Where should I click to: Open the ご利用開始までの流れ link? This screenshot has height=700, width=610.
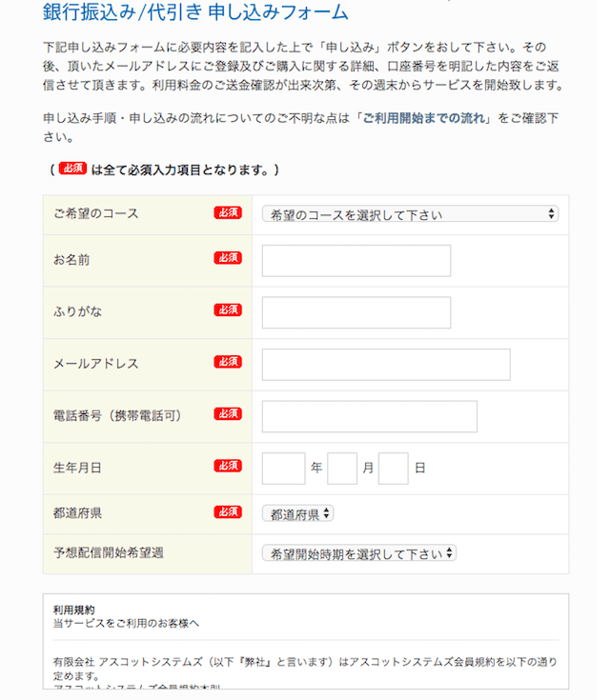423,118
